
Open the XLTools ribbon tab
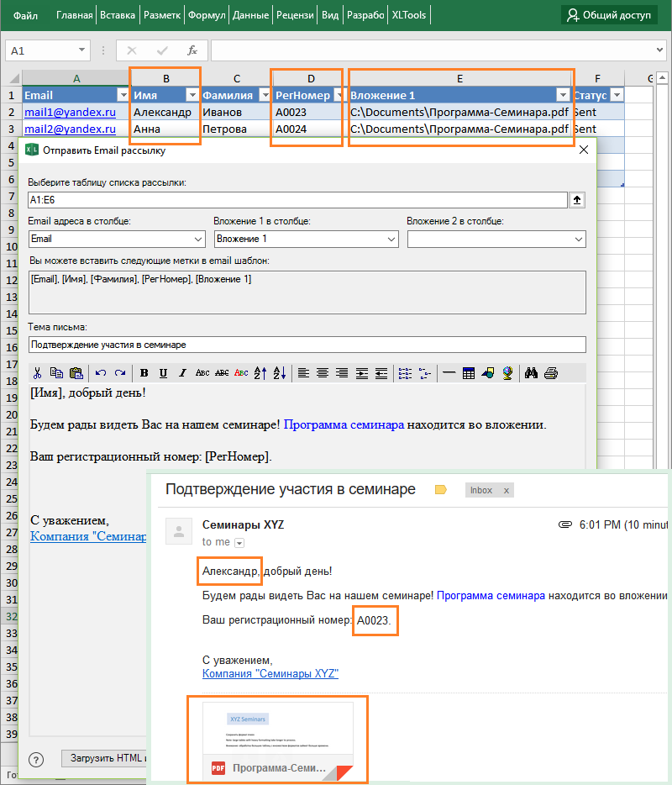409,14
